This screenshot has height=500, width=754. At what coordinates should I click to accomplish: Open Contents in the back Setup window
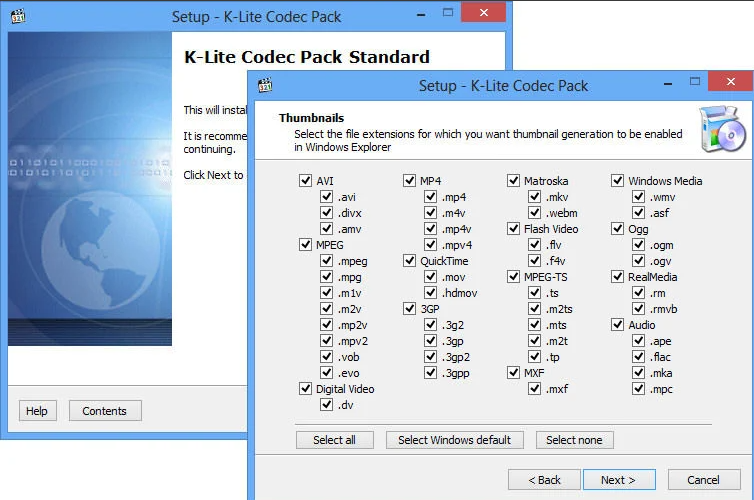(x=105, y=411)
